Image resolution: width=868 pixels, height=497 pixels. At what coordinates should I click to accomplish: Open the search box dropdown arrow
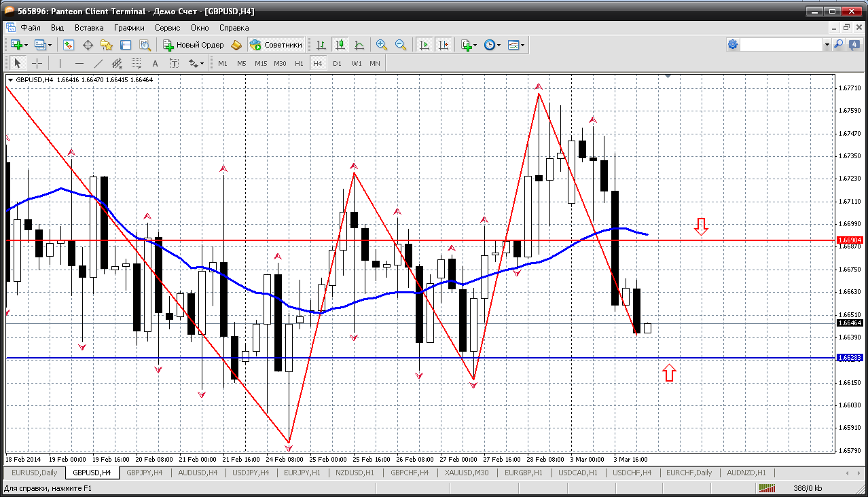point(827,45)
